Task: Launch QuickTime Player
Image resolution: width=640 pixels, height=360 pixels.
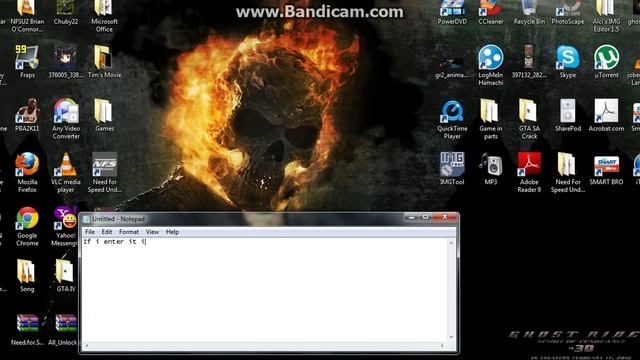Action: tap(452, 118)
